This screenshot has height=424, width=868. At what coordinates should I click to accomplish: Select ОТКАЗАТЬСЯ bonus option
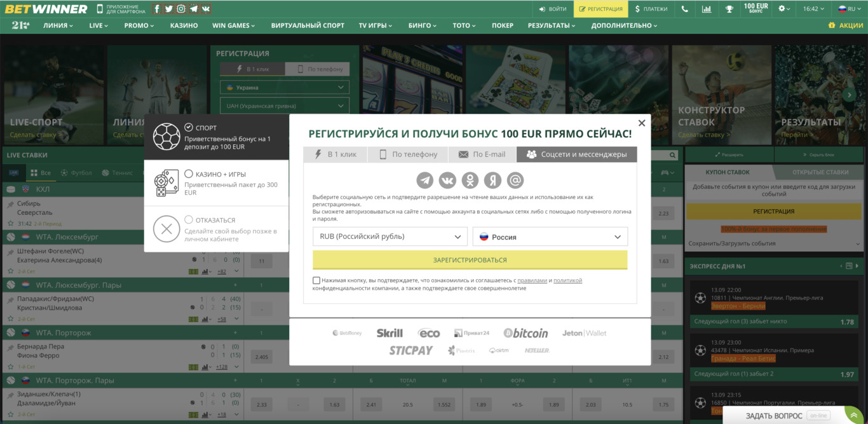(x=216, y=229)
